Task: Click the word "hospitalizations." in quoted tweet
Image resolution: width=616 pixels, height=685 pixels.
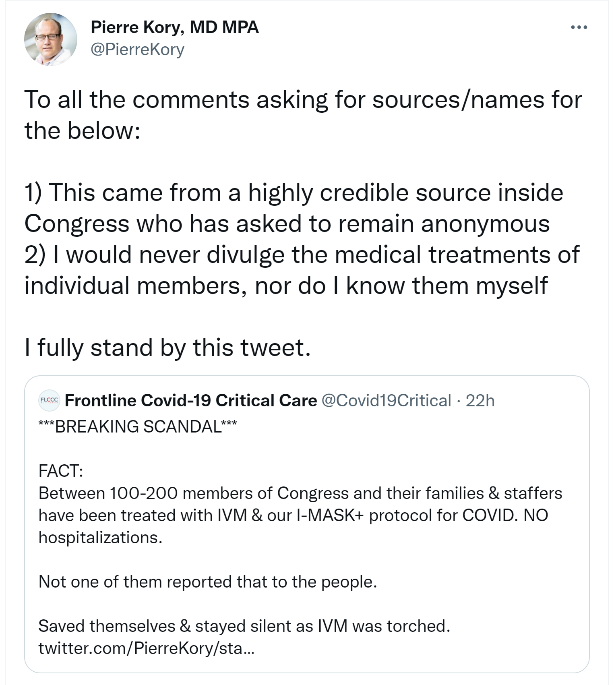Action: 100,537
